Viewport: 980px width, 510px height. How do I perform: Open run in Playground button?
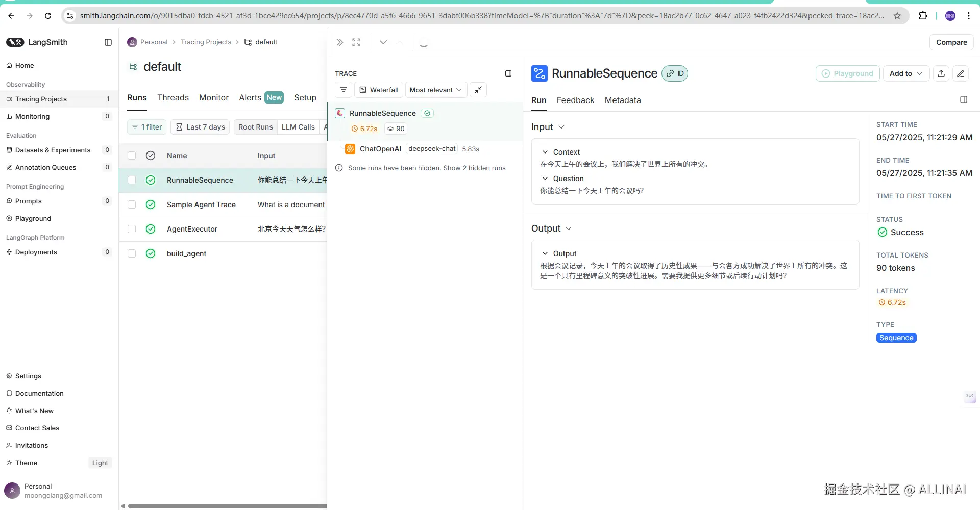(847, 73)
